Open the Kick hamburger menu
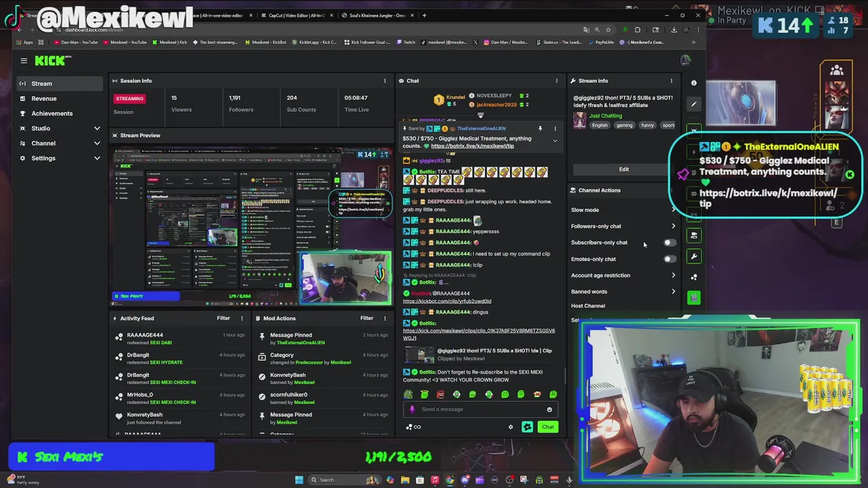This screenshot has height=488, width=868. tap(24, 61)
